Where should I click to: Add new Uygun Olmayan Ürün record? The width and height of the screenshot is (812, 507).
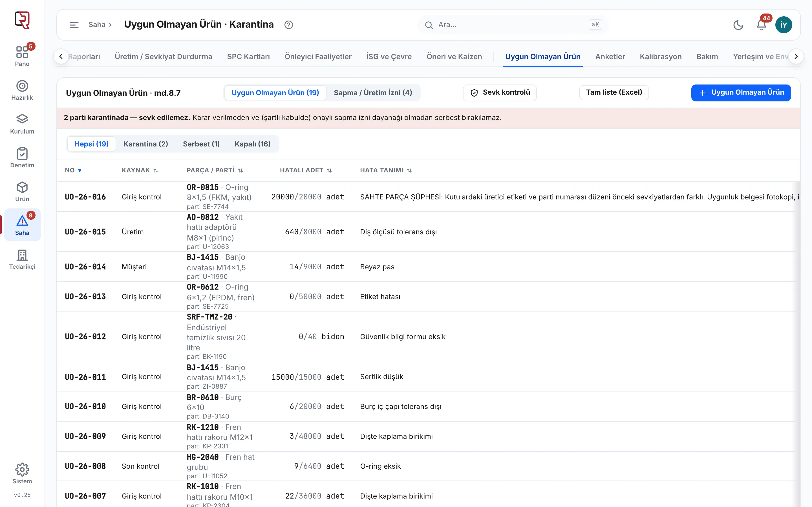[741, 93]
